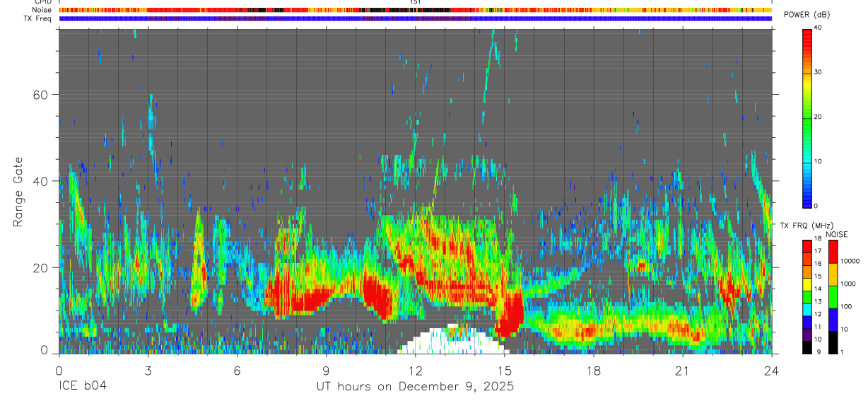Click the noise strip bar at top

click(x=415, y=10)
